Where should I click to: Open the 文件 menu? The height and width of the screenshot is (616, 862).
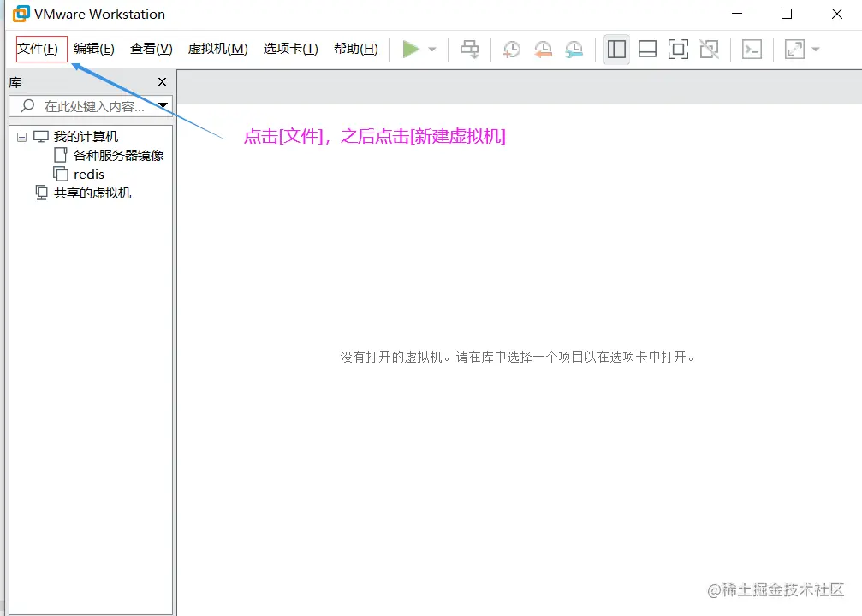39,49
